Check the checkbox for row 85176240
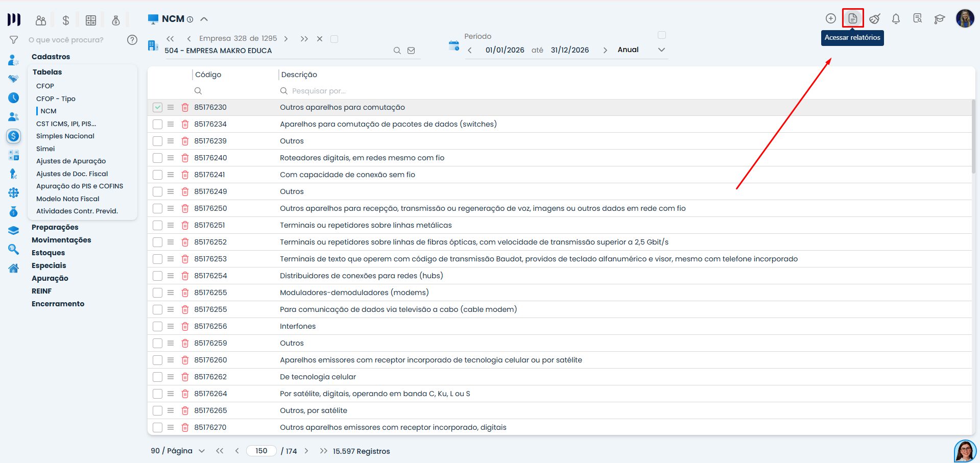Screen dimensions: 980x463 [157, 158]
